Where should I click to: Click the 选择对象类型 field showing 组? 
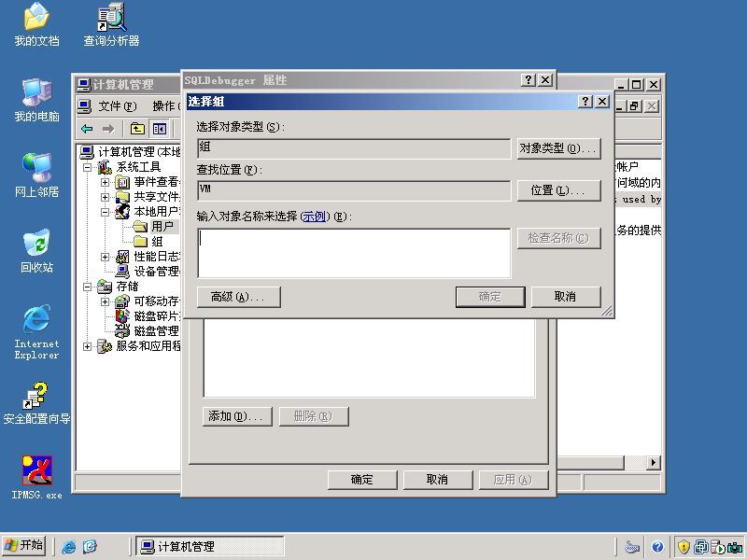[354, 149]
